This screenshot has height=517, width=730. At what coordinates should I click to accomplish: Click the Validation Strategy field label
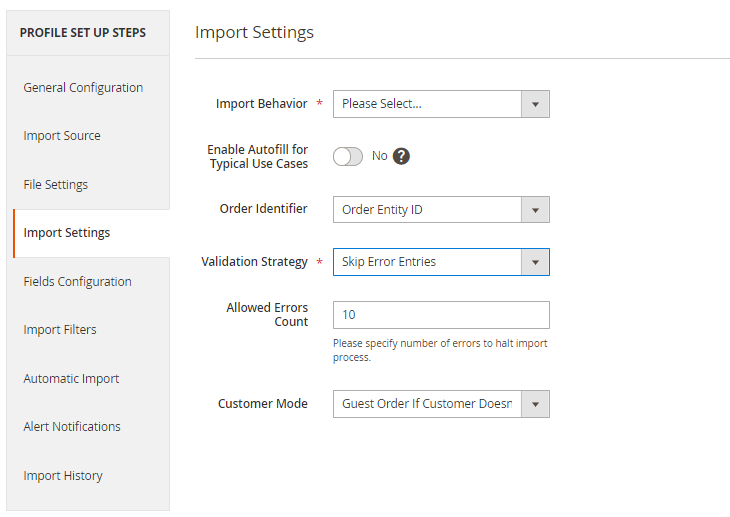pyautogui.click(x=255, y=262)
